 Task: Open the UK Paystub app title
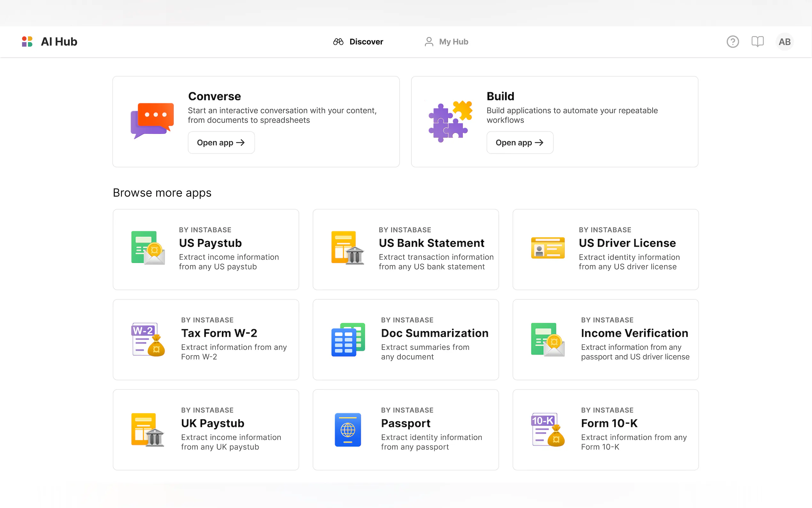point(213,423)
